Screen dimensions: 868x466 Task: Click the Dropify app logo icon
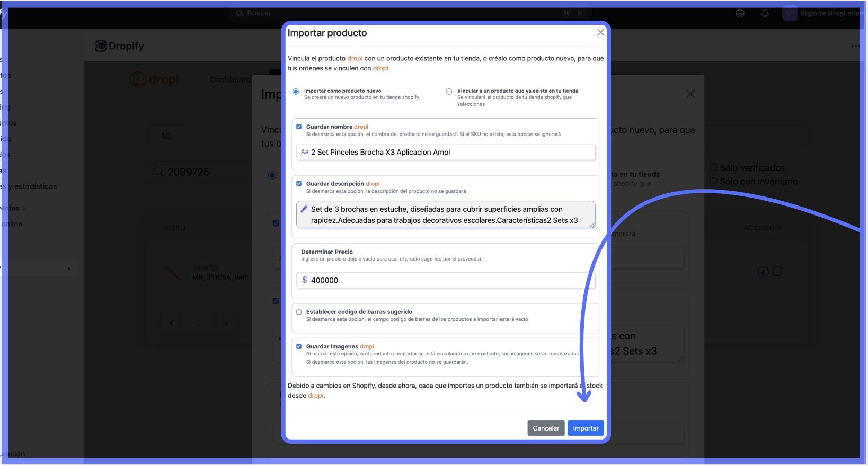click(x=100, y=46)
